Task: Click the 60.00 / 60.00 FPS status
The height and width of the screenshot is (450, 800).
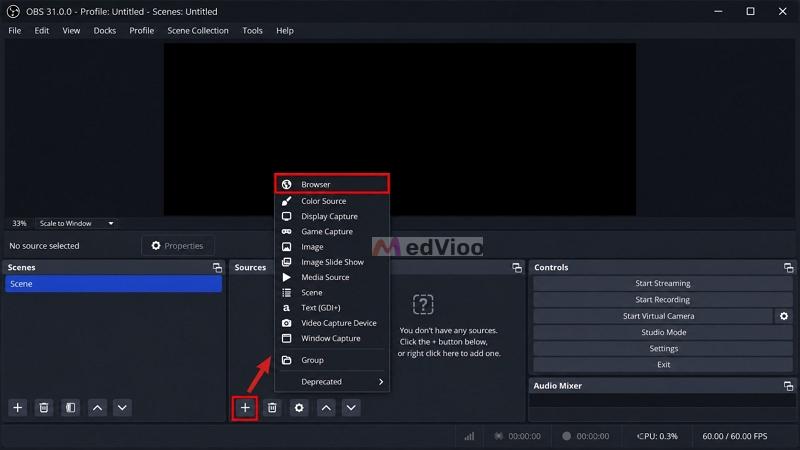Action: (x=735, y=436)
